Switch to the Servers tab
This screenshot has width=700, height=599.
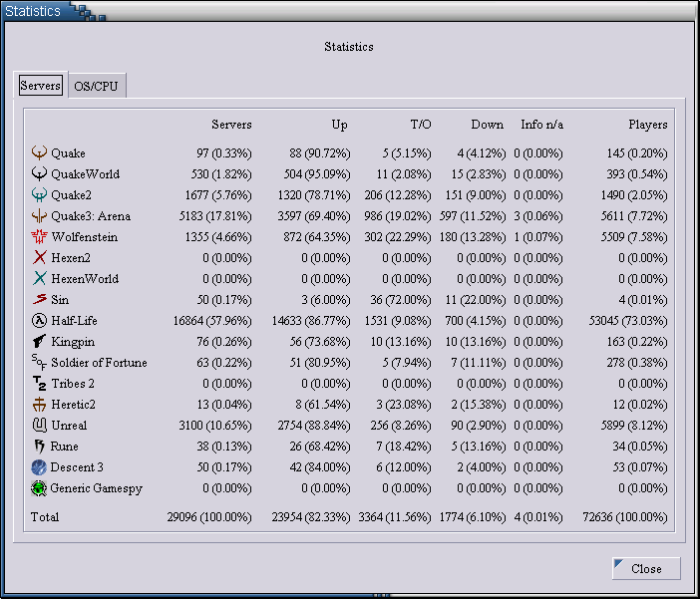[x=40, y=85]
